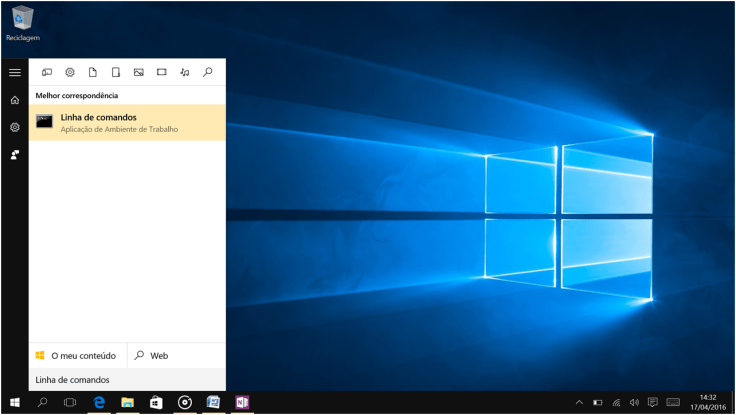This screenshot has height=415, width=736.
Task: Expand hidden system tray icons
Action: [579, 403]
